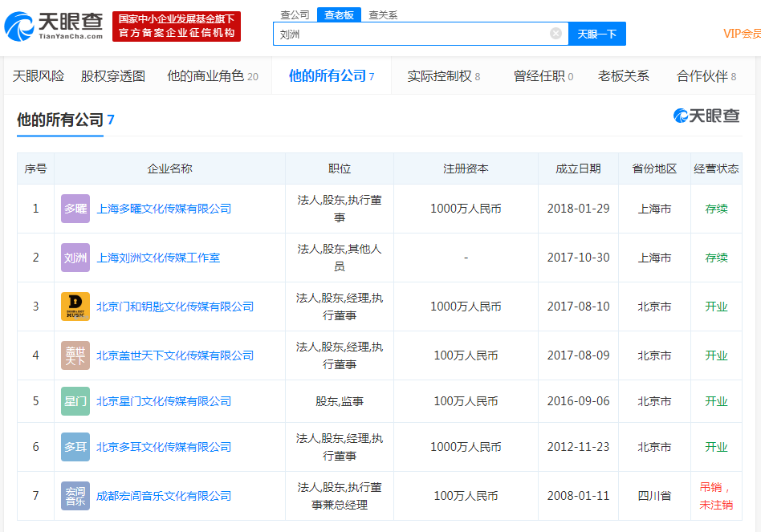Click the 吊销,未注销 status cell
The width and height of the screenshot is (761, 532).
click(x=716, y=496)
